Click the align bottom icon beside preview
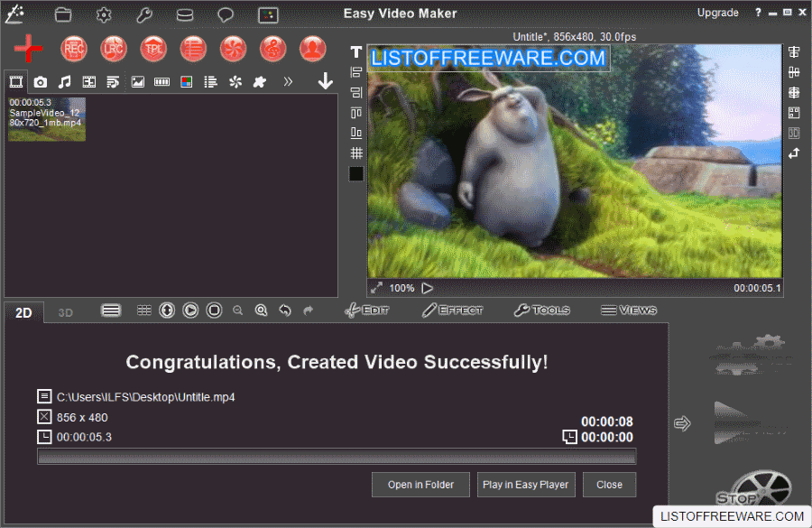 coord(355,133)
